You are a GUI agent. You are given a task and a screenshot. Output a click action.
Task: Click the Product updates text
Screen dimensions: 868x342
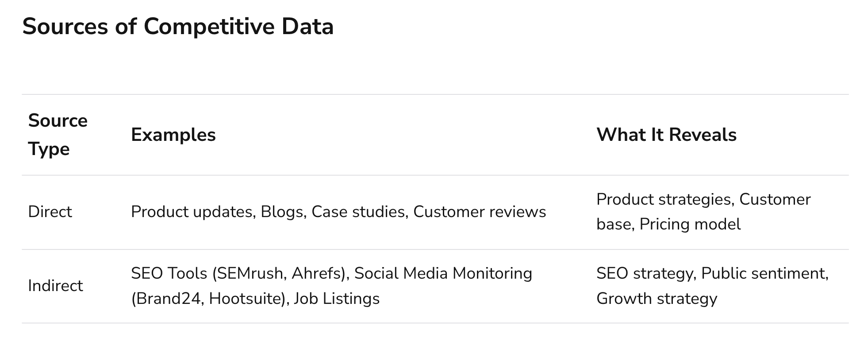click(x=192, y=212)
